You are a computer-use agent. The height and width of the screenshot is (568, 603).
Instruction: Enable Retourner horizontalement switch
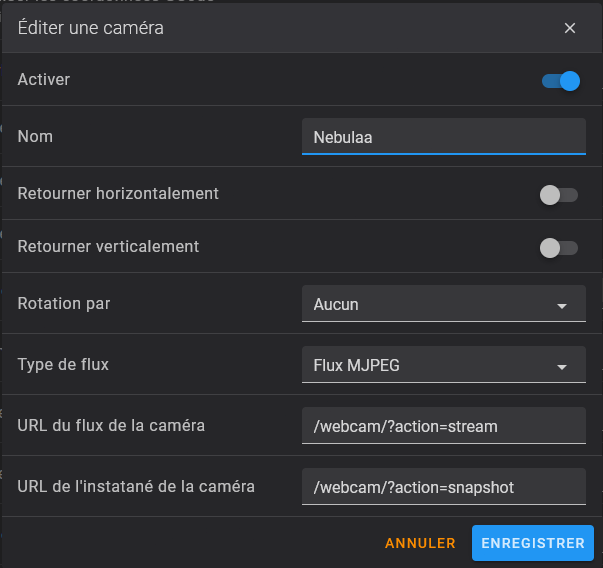click(x=559, y=195)
